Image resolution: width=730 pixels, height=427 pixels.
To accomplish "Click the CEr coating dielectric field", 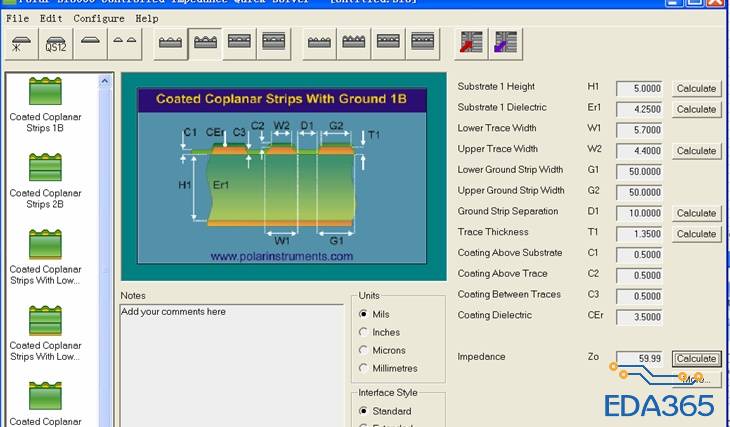I will point(639,317).
